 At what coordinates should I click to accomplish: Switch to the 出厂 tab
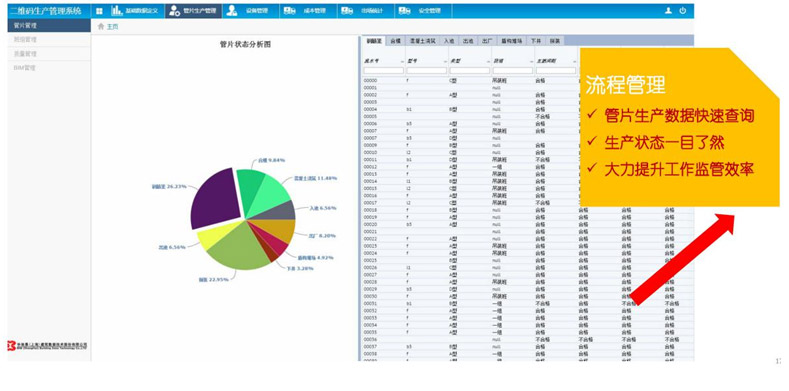tap(487, 41)
